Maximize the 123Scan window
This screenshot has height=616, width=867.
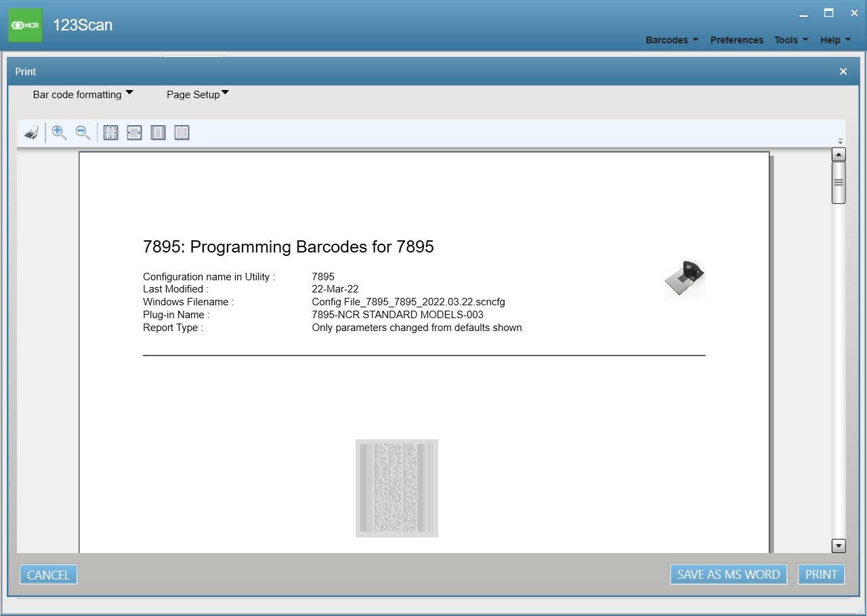[x=828, y=13]
